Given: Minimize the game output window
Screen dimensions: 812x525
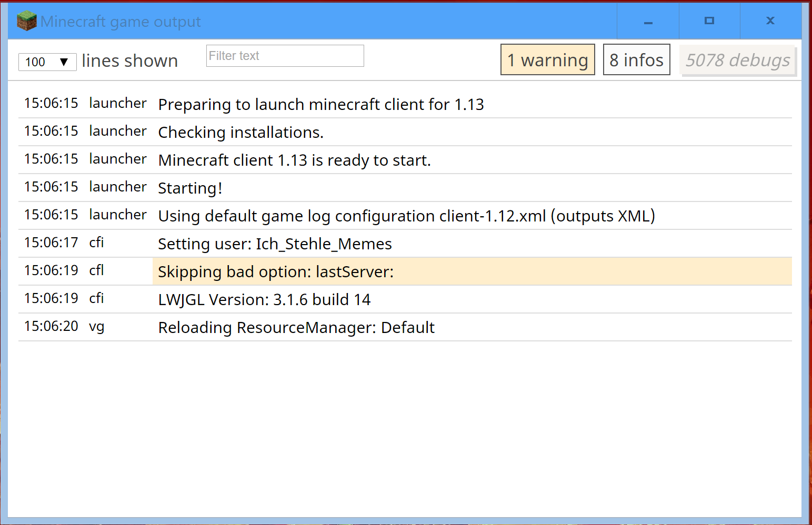Looking at the screenshot, I should pyautogui.click(x=648, y=22).
